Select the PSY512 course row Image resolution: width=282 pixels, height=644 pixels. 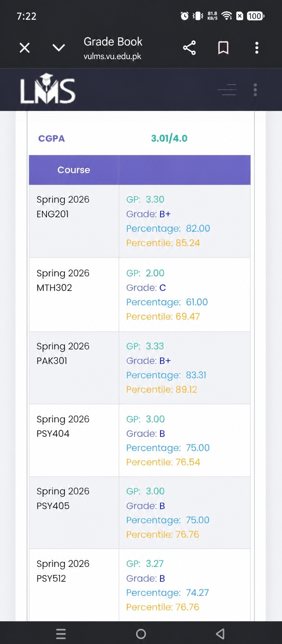(140, 585)
